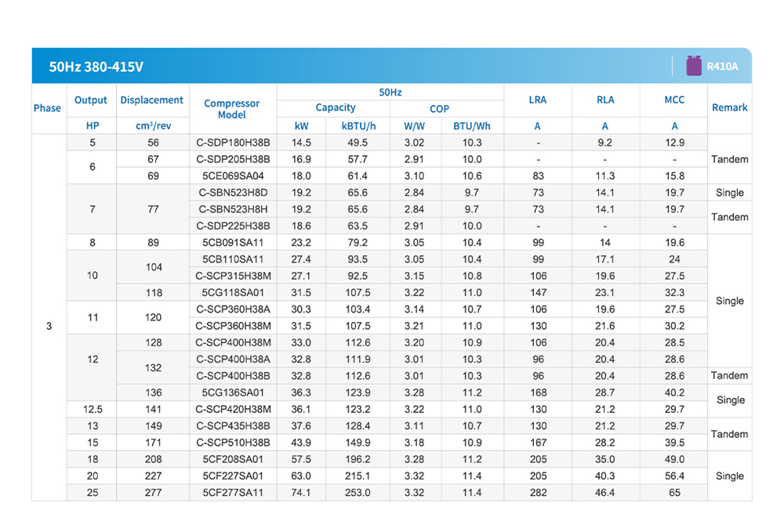Viewport: 784px width, 532px height.
Task: Select the LRA column header
Action: tap(538, 100)
